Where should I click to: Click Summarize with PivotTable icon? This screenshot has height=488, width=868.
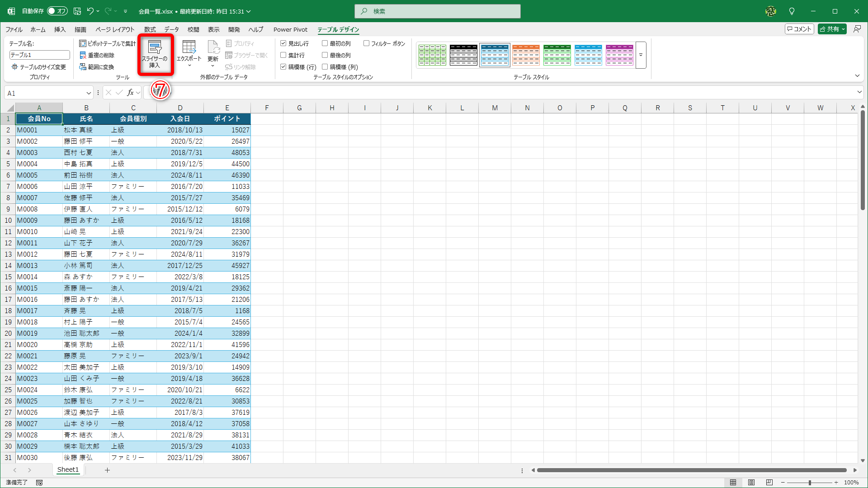(x=83, y=43)
